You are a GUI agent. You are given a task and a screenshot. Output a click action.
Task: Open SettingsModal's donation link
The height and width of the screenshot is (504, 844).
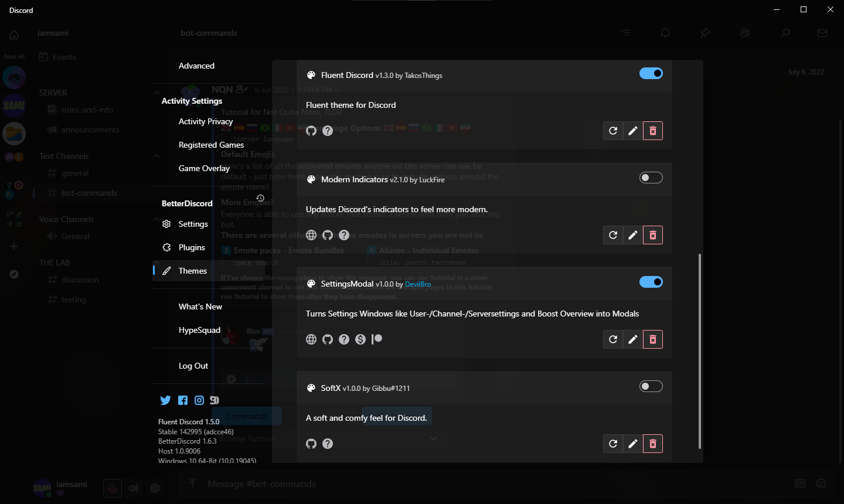[360, 339]
